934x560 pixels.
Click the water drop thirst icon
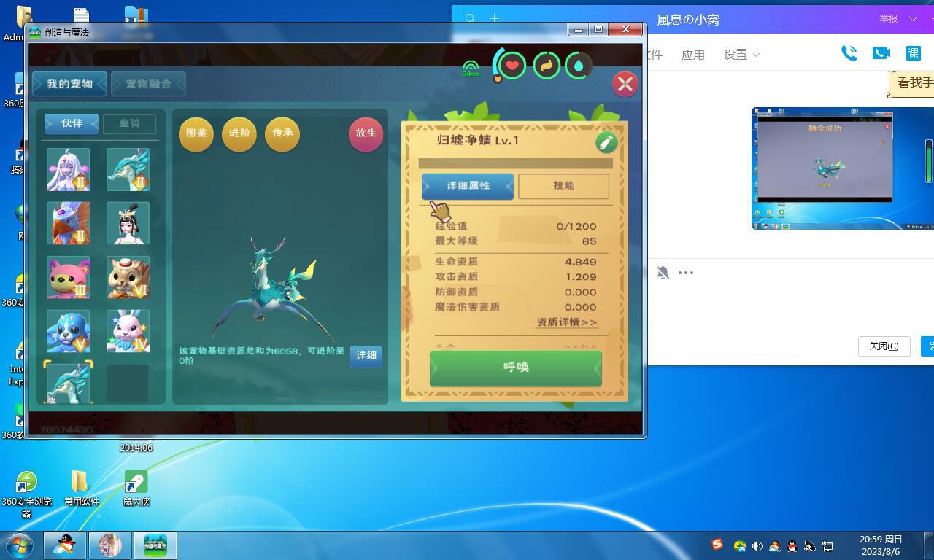click(x=579, y=66)
